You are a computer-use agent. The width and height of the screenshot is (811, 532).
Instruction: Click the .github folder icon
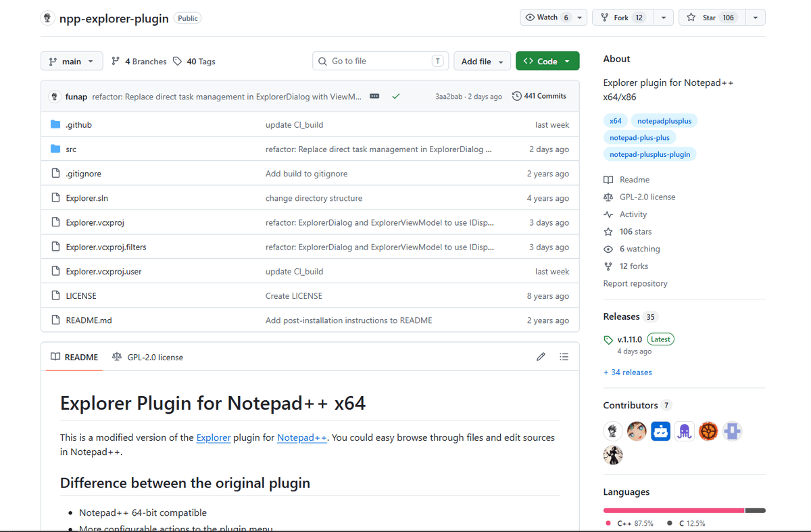(x=55, y=124)
